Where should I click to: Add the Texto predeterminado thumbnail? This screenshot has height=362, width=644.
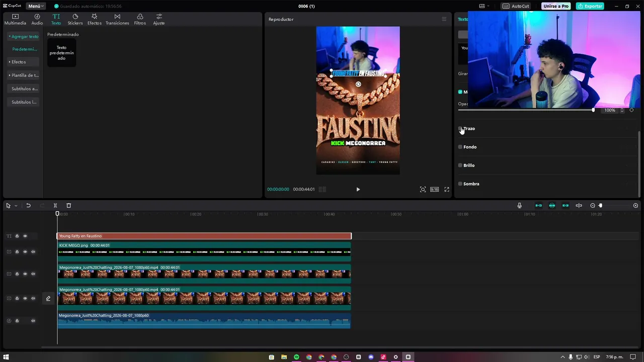(x=61, y=53)
